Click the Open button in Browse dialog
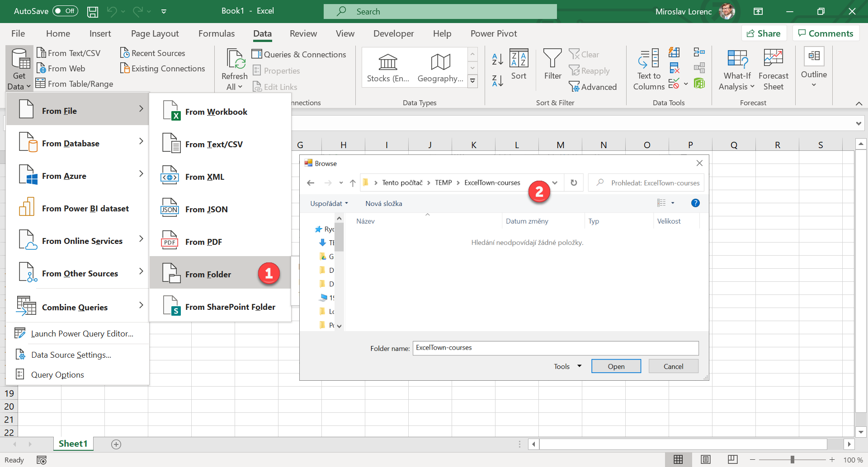868x467 pixels. click(x=616, y=366)
